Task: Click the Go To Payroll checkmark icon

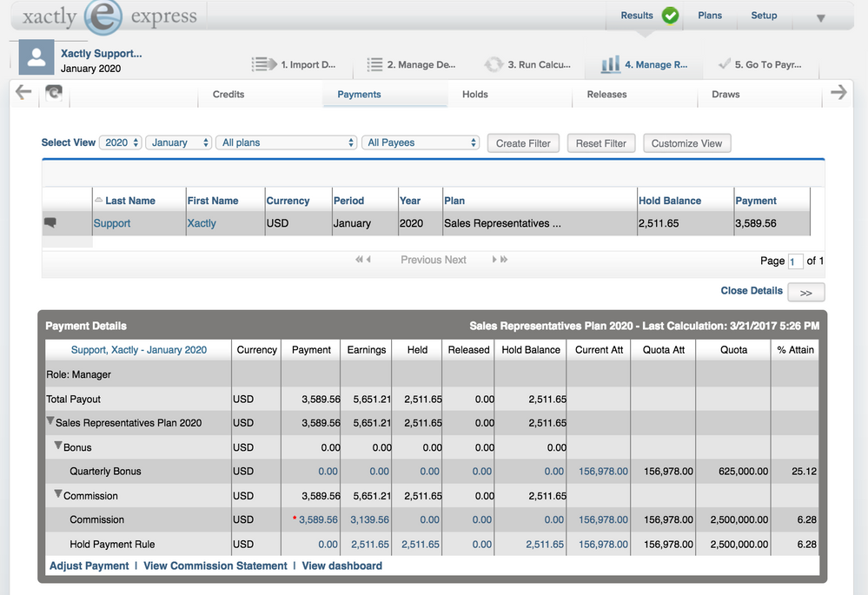Action: [x=724, y=64]
